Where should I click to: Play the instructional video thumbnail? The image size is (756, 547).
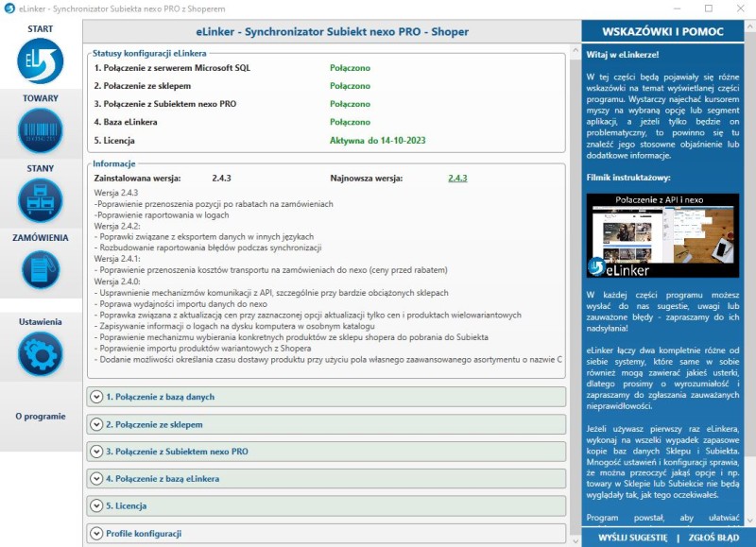[662, 235]
